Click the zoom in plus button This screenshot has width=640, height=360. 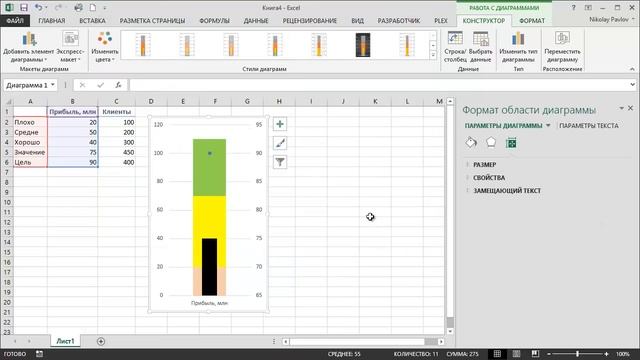point(607,354)
